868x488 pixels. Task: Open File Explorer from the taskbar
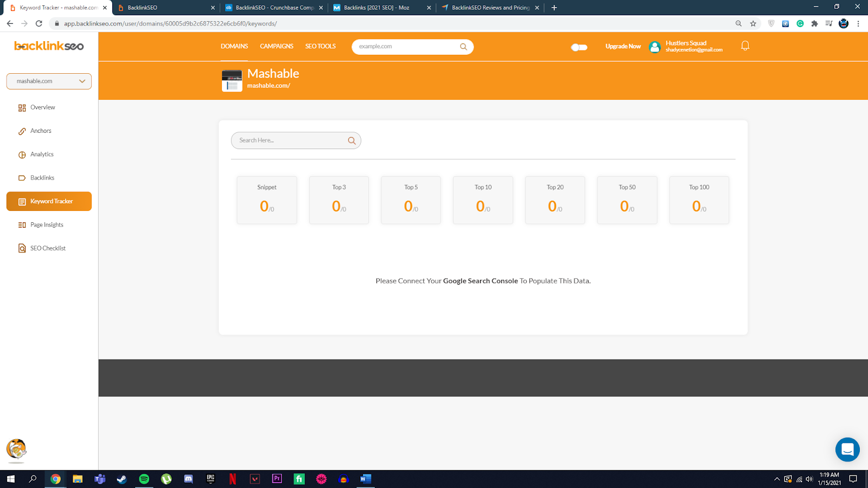[78, 479]
